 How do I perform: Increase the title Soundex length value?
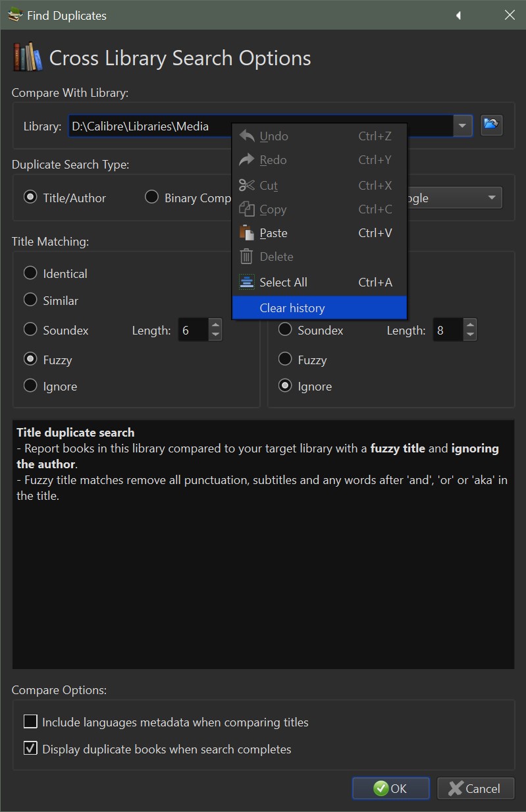pos(215,325)
